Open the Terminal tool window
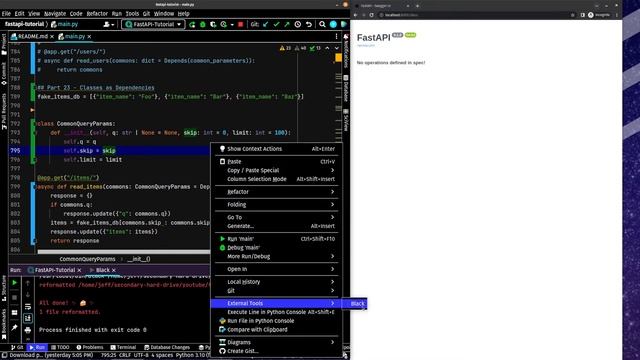Viewport: 640px width, 360px height. coord(123,347)
